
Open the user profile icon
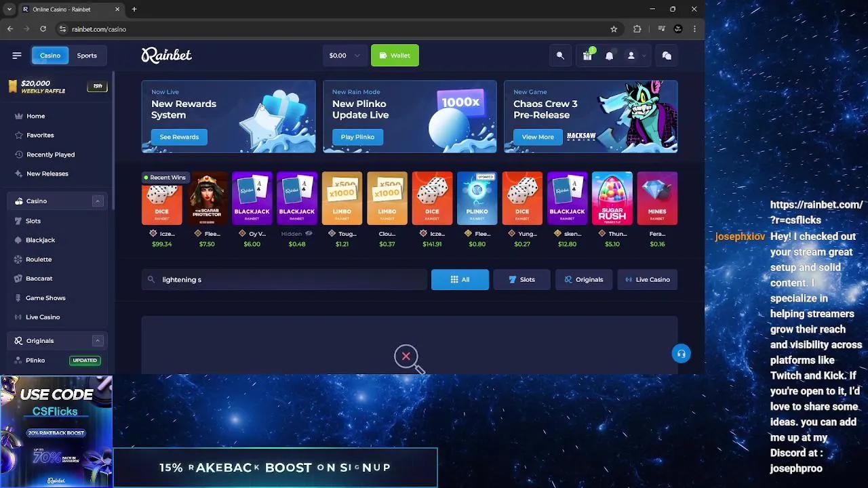pyautogui.click(x=631, y=56)
